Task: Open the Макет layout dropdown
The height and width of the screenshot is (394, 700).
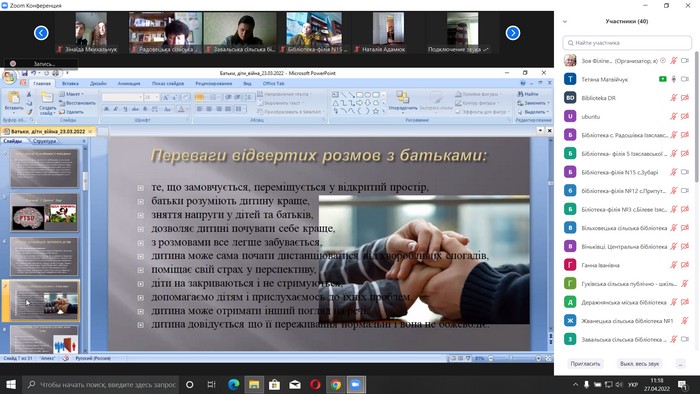Action: pos(71,94)
